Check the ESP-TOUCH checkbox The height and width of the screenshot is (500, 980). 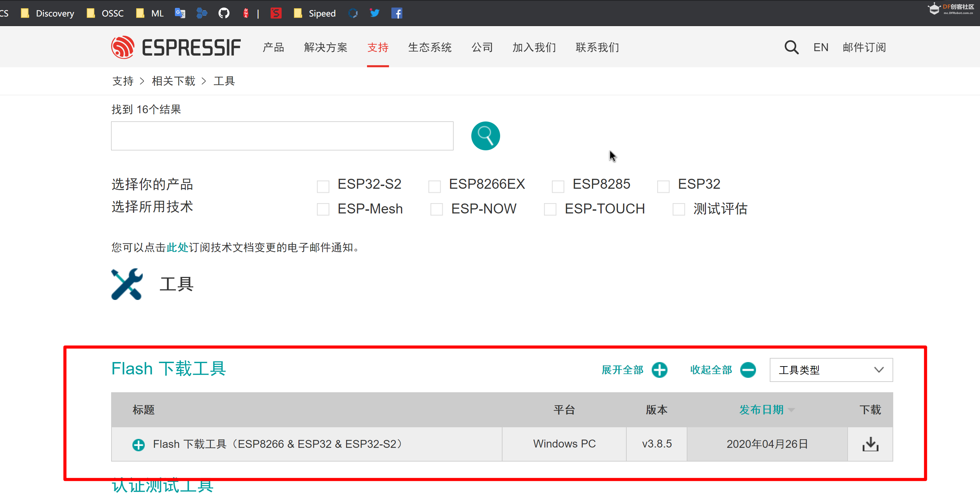550,209
